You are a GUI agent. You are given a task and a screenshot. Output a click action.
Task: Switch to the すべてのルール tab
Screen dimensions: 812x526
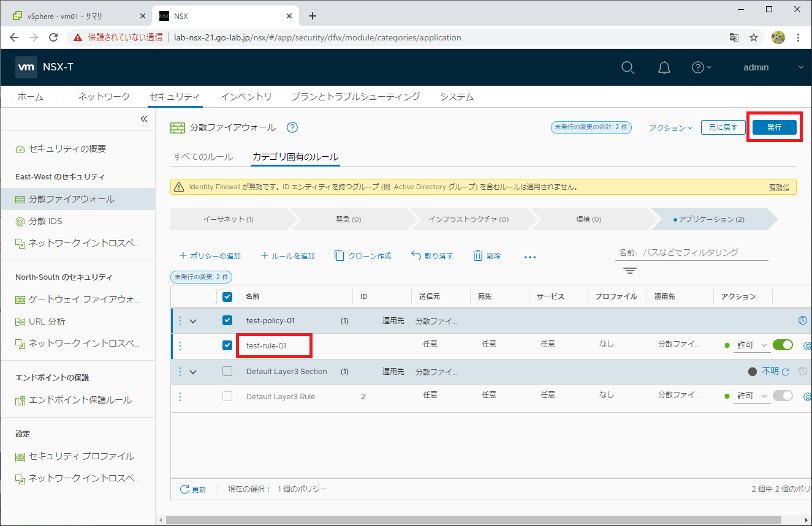(203, 157)
